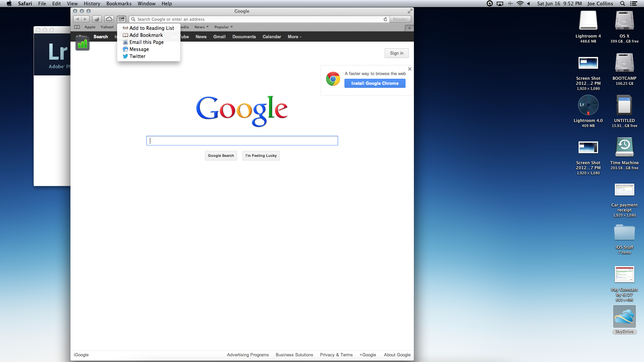Choose Email this Page
This screenshot has height=362, width=644.
(x=149, y=42)
